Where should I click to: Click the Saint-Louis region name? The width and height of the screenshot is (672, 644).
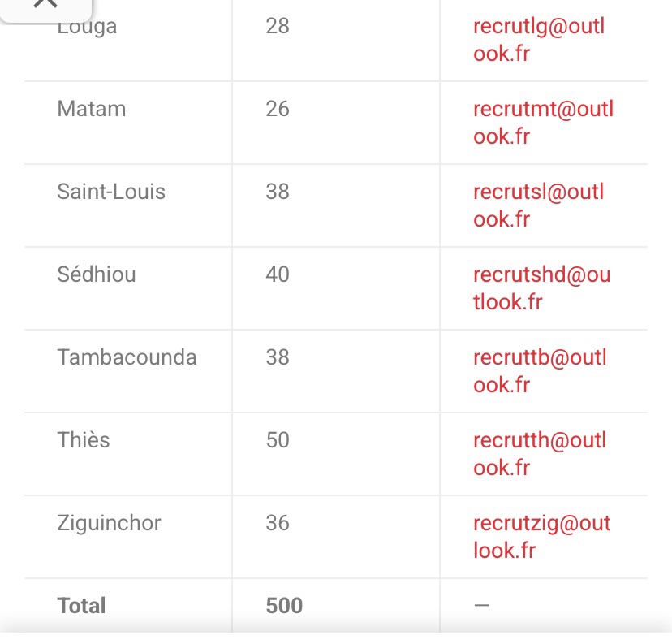[x=111, y=192]
